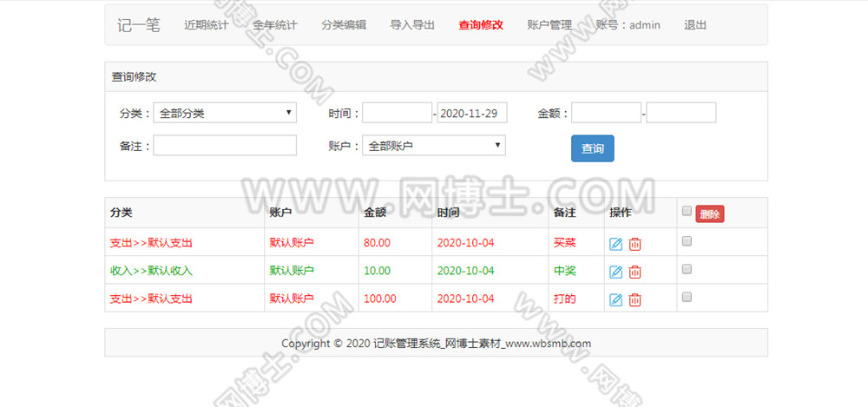The image size is (868, 407).
Task: Click the red 删除 batch delete button
Action: click(710, 214)
